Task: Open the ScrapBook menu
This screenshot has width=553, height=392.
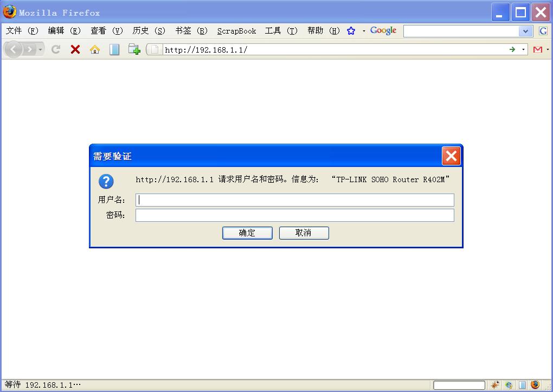Action: tap(236, 31)
